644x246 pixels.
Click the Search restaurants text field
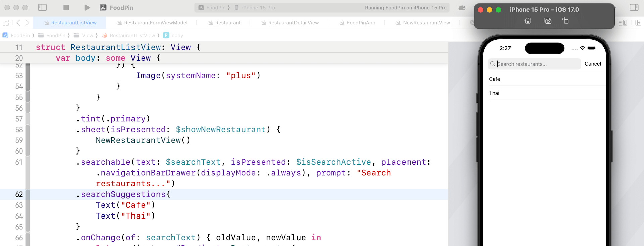pos(537,64)
